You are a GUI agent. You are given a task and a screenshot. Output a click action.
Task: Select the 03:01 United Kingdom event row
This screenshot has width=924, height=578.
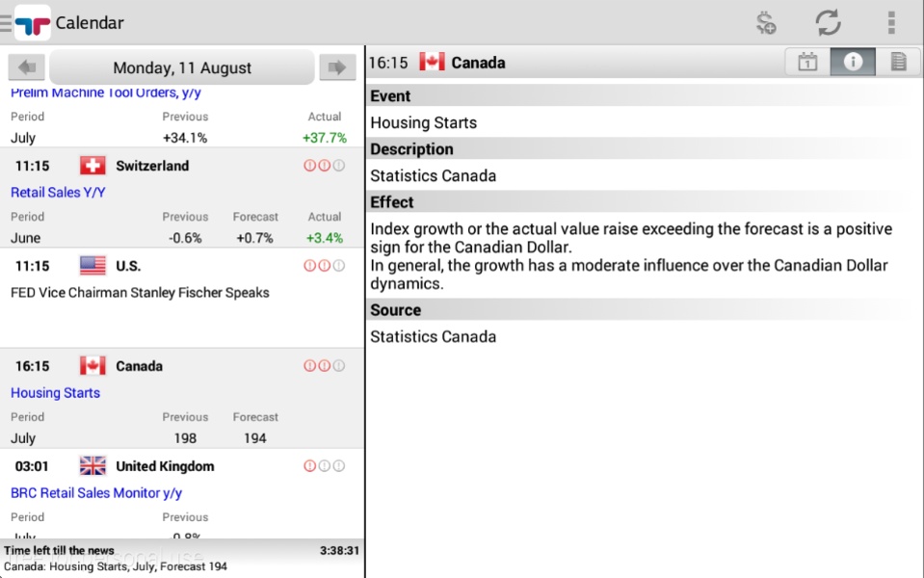tap(182, 494)
